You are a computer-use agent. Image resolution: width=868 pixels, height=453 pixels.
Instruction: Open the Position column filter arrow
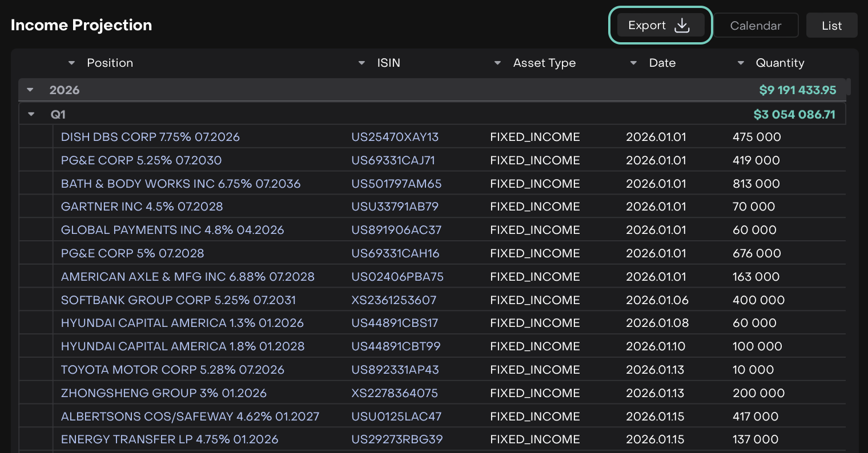71,63
